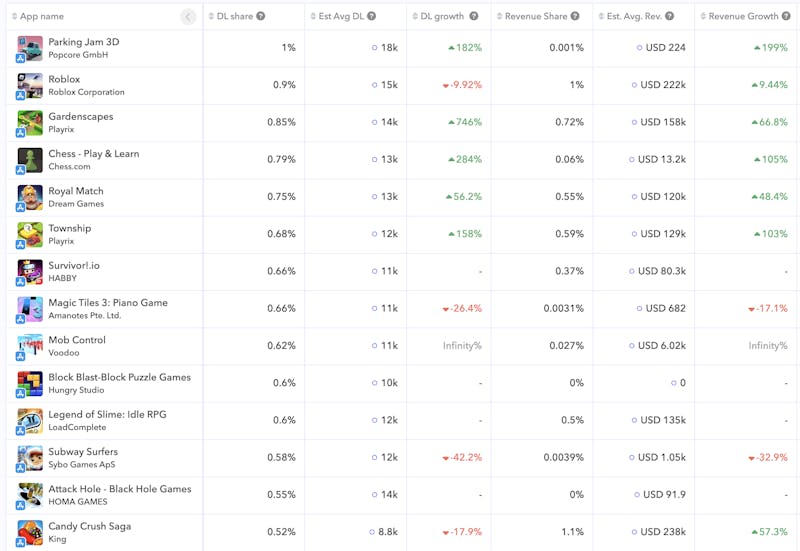Click the Roblox app icon
The width and height of the screenshot is (800, 551).
coord(30,85)
